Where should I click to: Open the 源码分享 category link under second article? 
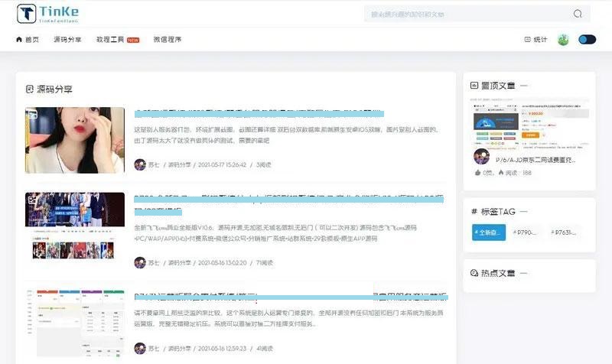click(180, 262)
